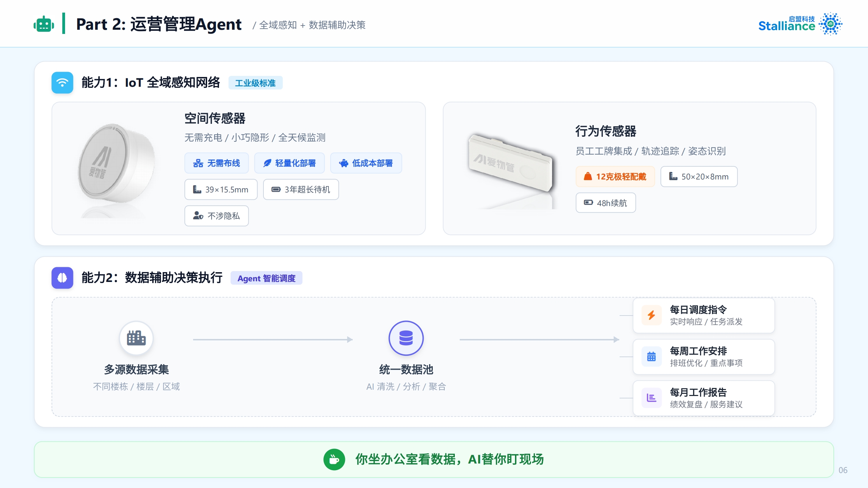This screenshot has height=488, width=868.
Task: Select the 低成本部署 tag
Action: tap(366, 163)
